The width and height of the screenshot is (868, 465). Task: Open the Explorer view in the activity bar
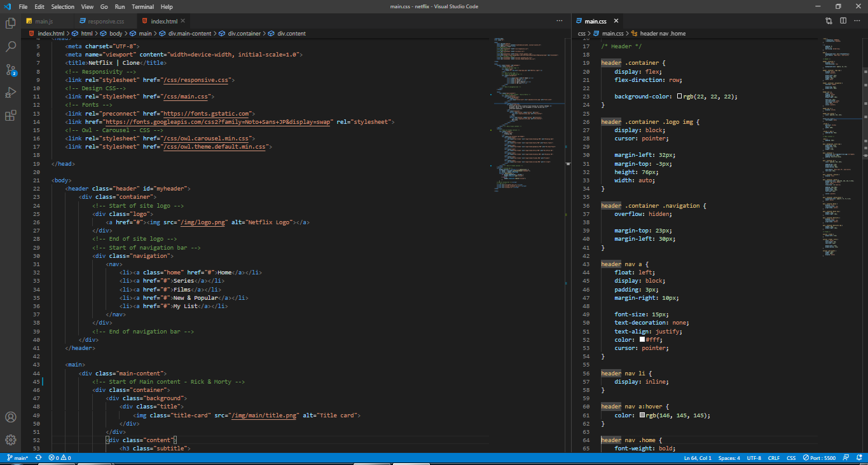point(10,23)
